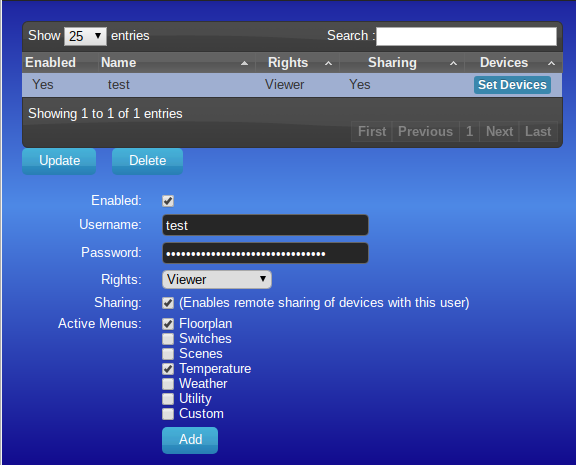Image resolution: width=576 pixels, height=465 pixels.
Task: Sort table by Name column arrow
Action: pos(244,64)
